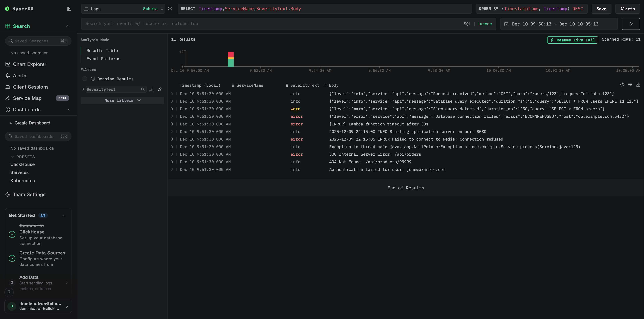This screenshot has height=319, width=644.
Task: Export results using the download icon
Action: tap(638, 85)
